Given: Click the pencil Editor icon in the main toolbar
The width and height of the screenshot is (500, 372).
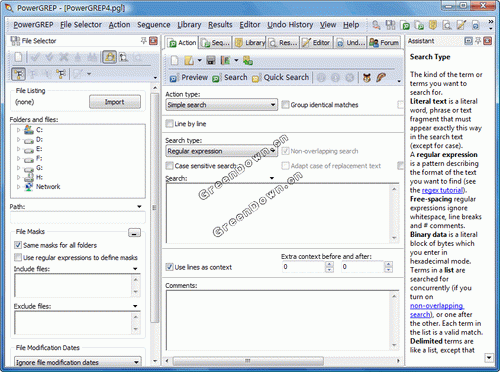Looking at the screenshot, I should [x=461, y=25].
